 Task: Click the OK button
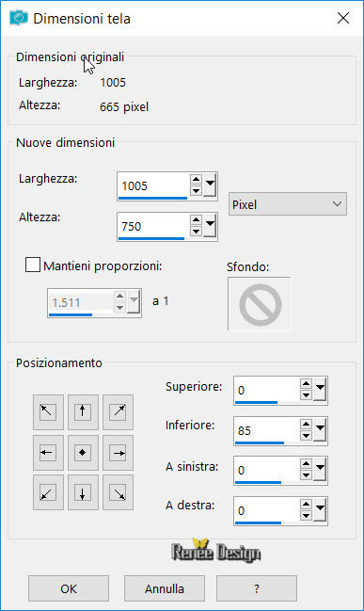click(x=69, y=588)
